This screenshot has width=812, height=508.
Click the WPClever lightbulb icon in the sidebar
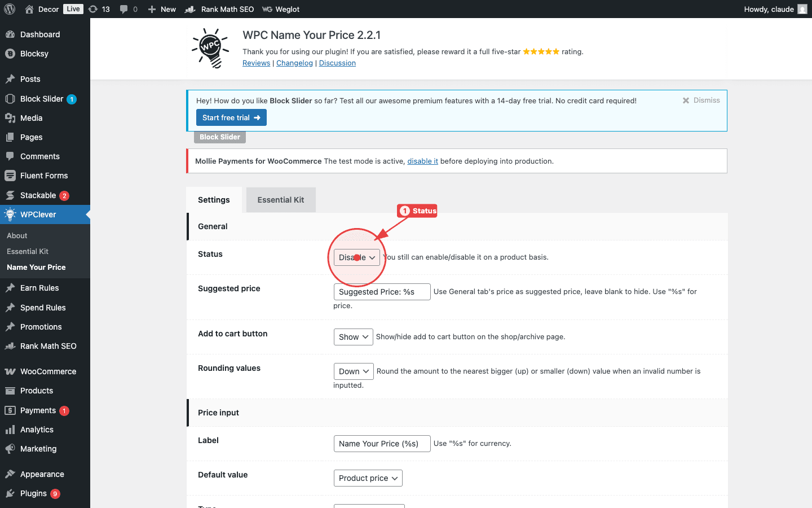tap(10, 214)
